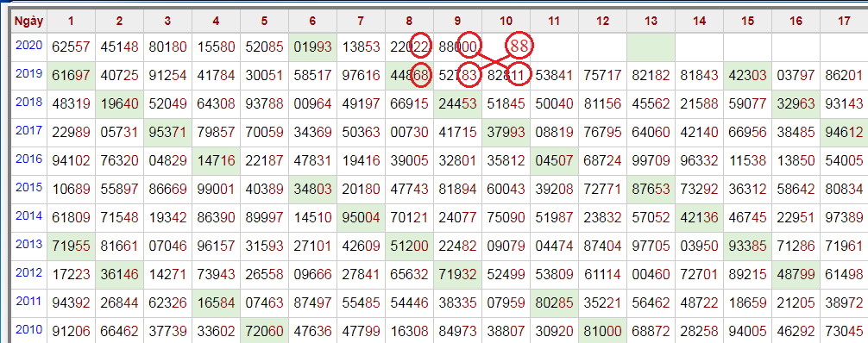This screenshot has height=343, width=868.
Task: Select the Ngày column header
Action: click(x=29, y=22)
